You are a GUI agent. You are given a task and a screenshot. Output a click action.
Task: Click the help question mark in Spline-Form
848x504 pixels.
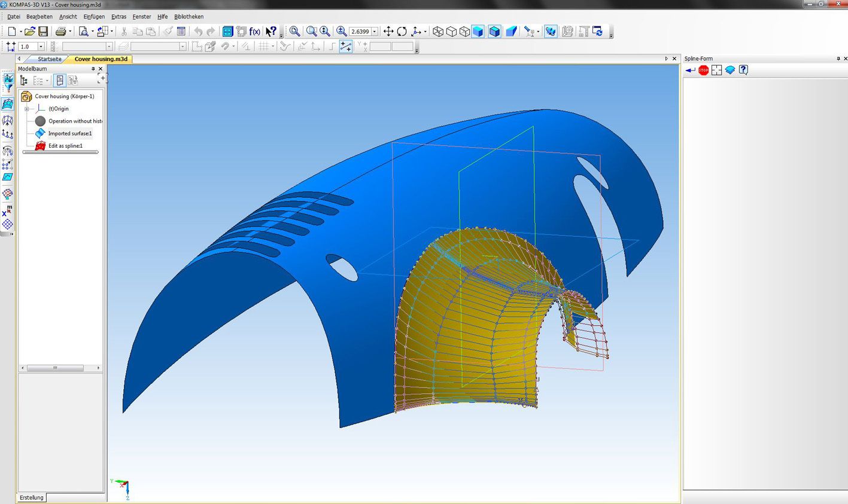tap(743, 71)
